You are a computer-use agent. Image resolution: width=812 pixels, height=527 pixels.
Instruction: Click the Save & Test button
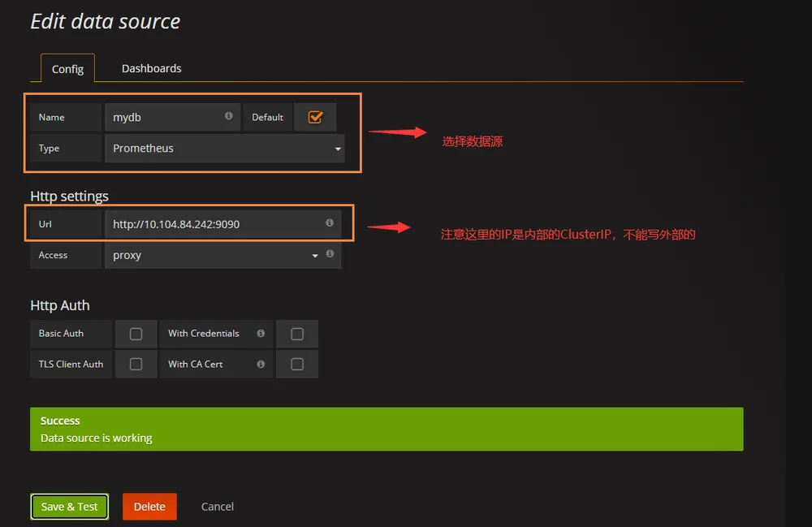(x=69, y=507)
